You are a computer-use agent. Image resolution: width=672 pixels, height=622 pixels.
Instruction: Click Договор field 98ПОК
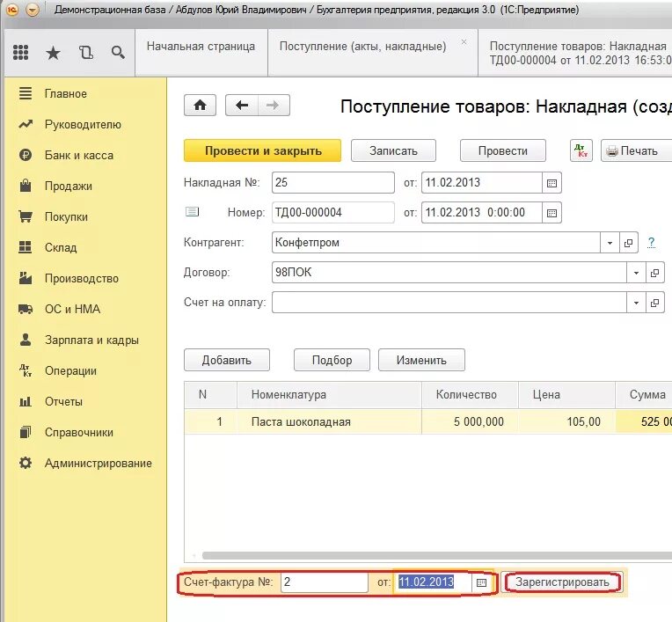click(449, 273)
